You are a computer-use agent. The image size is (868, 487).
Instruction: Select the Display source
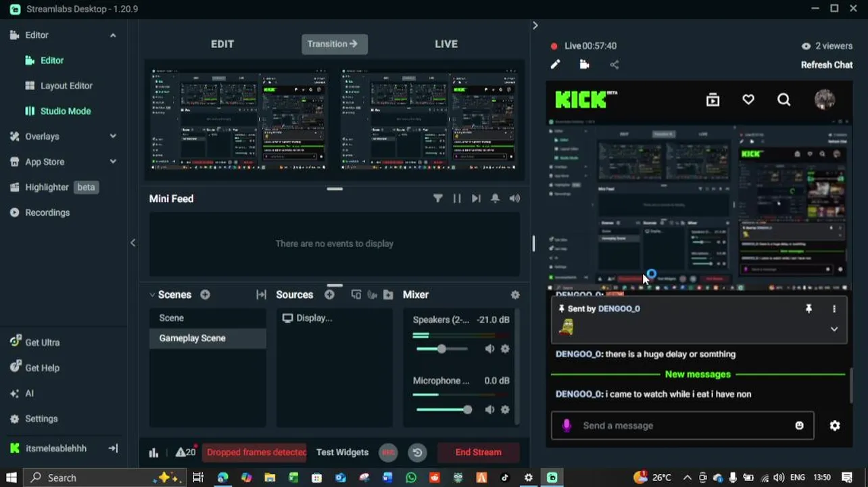(334, 318)
